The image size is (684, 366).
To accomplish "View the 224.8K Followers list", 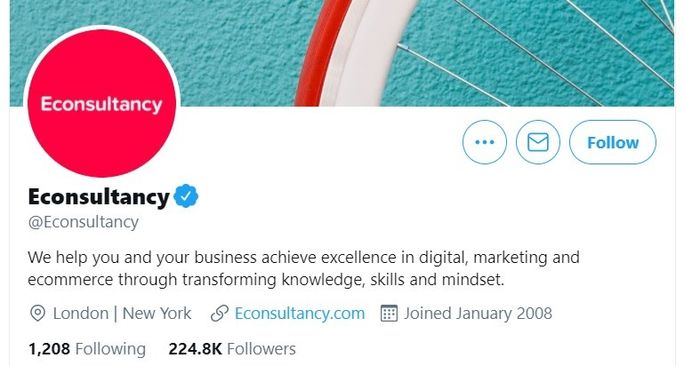I will pos(232,349).
